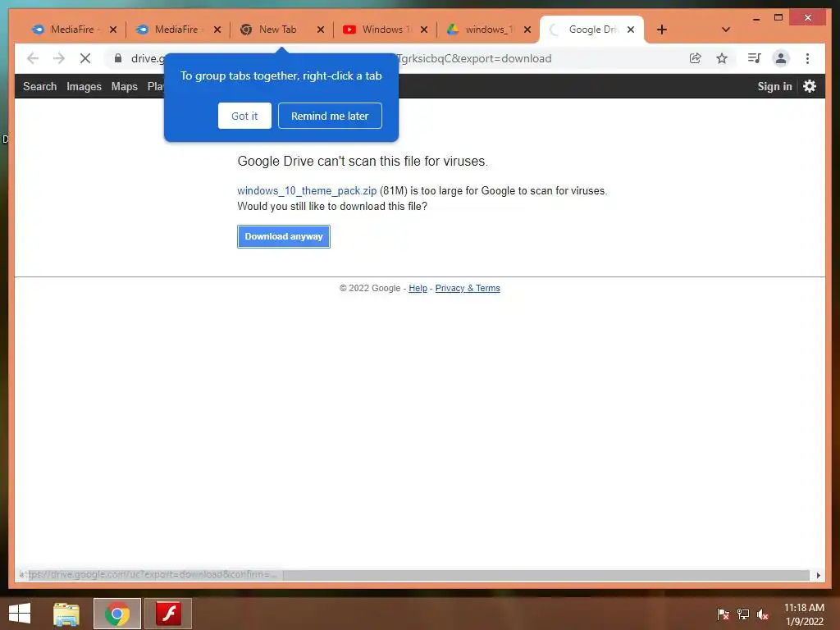
Task: Open Flash Player from the taskbar
Action: point(168,614)
